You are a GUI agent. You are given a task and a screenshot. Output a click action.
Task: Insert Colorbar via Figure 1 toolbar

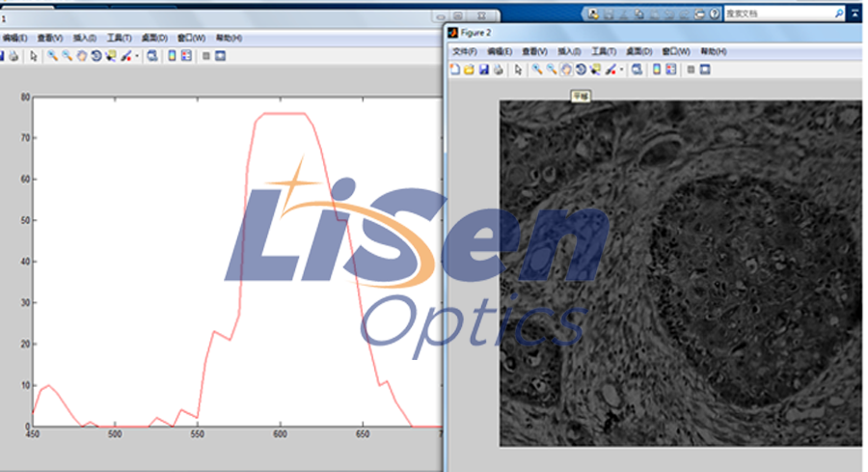point(173,56)
